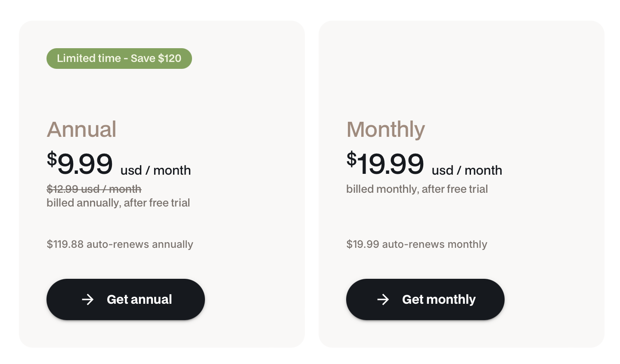Click billed monthly, after free trial text

[x=417, y=189]
